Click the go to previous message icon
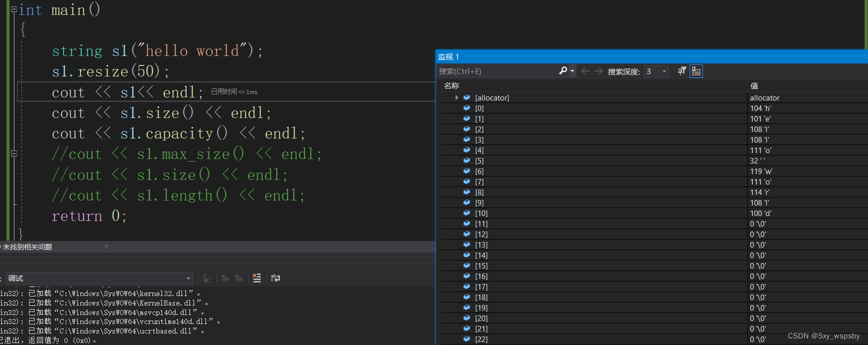 coord(225,278)
